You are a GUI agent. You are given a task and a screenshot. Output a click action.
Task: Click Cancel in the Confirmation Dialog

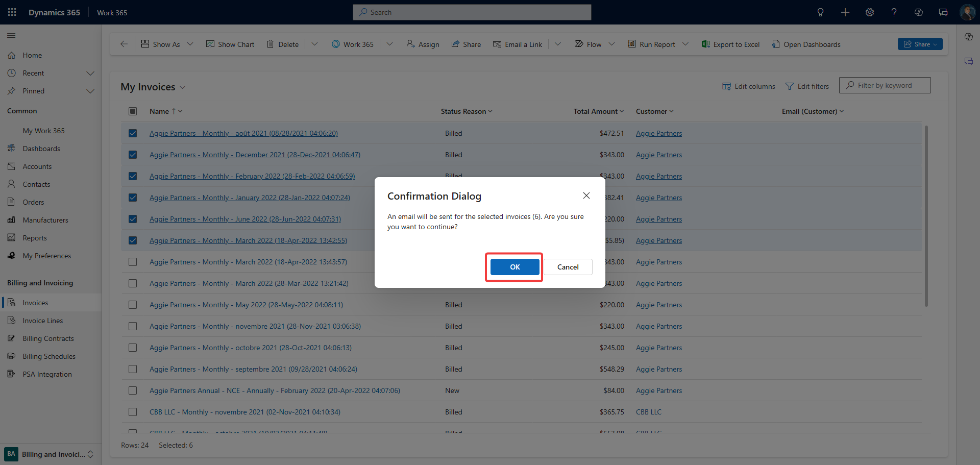click(568, 267)
